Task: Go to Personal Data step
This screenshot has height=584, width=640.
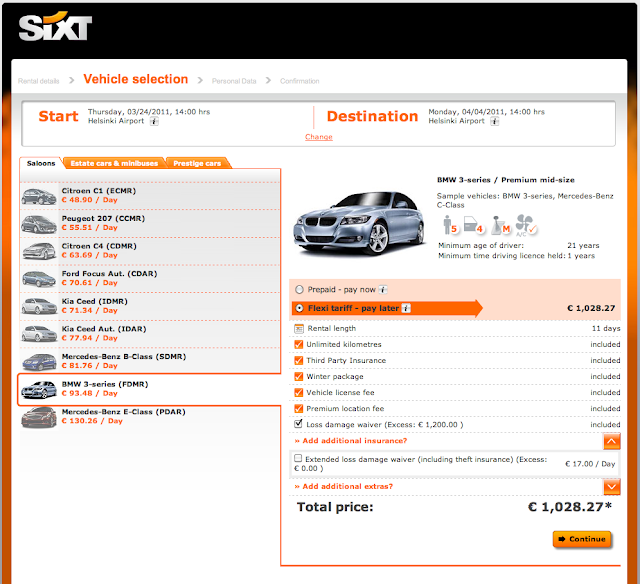Action: 234,81
